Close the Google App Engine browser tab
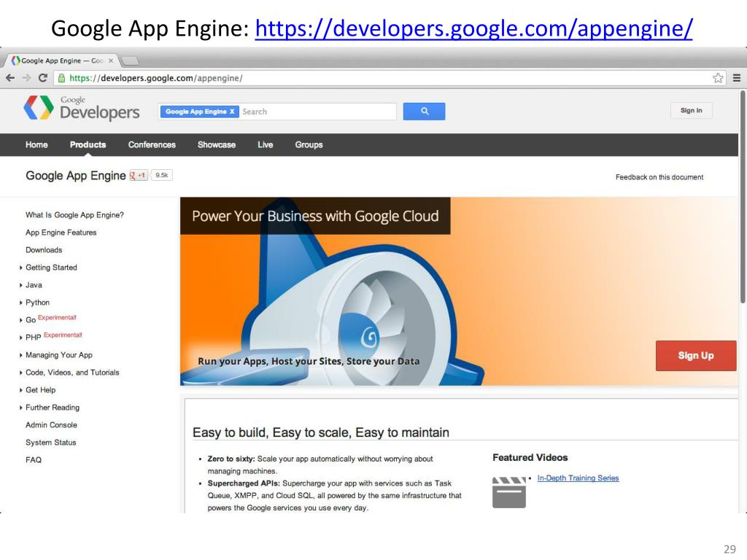This screenshot has height=560, width=747. [111, 61]
